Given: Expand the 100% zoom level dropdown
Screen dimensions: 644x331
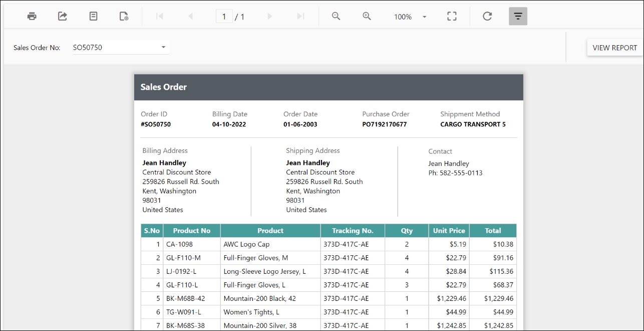Looking at the screenshot, I should 424,17.
